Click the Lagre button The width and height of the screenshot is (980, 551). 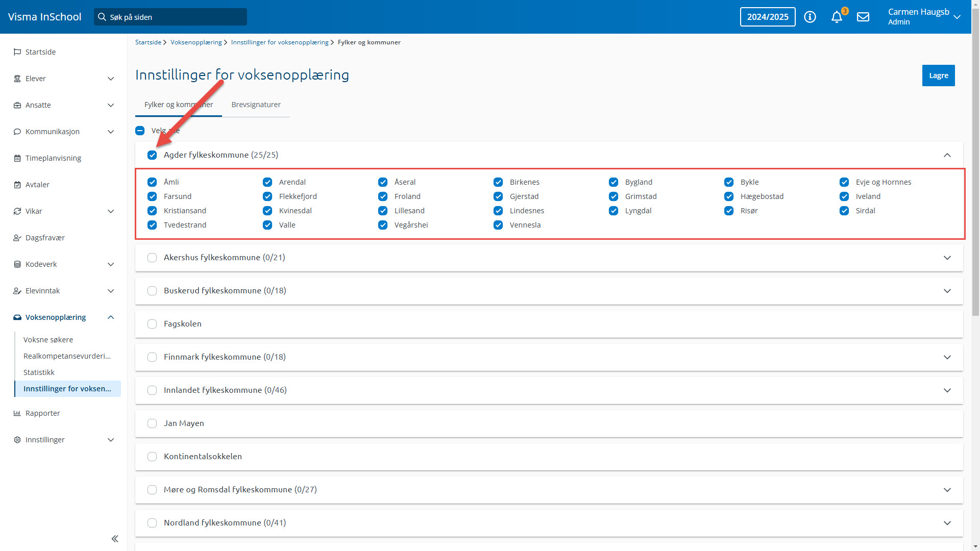tap(938, 76)
